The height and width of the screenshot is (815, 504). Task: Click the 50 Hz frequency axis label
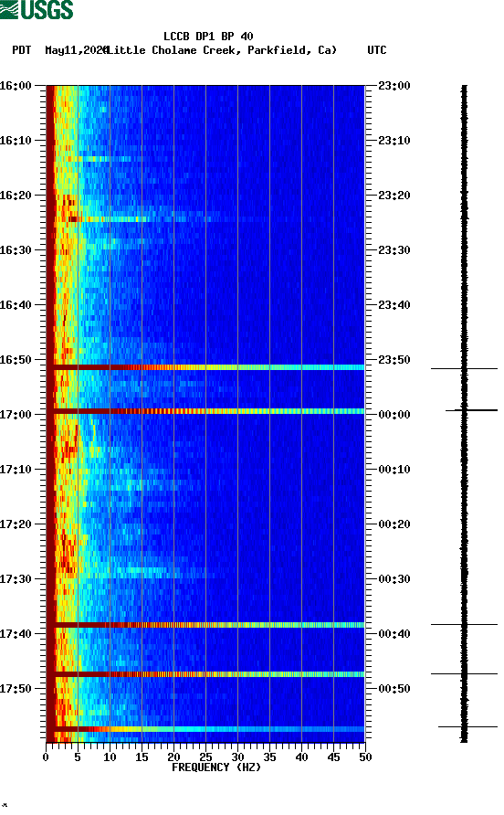(x=365, y=757)
